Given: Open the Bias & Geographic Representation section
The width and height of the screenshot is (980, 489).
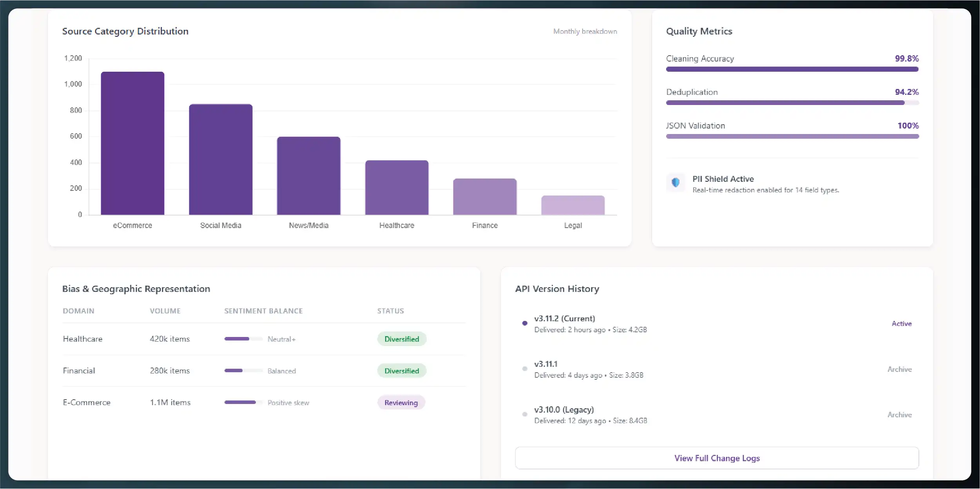Looking at the screenshot, I should pos(136,289).
